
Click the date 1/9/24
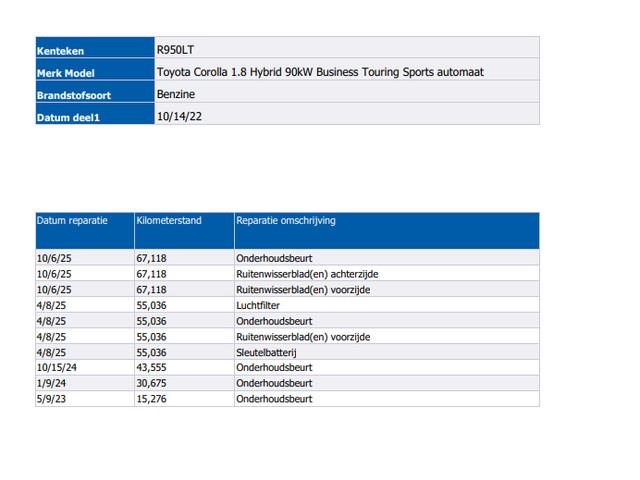coord(51,383)
